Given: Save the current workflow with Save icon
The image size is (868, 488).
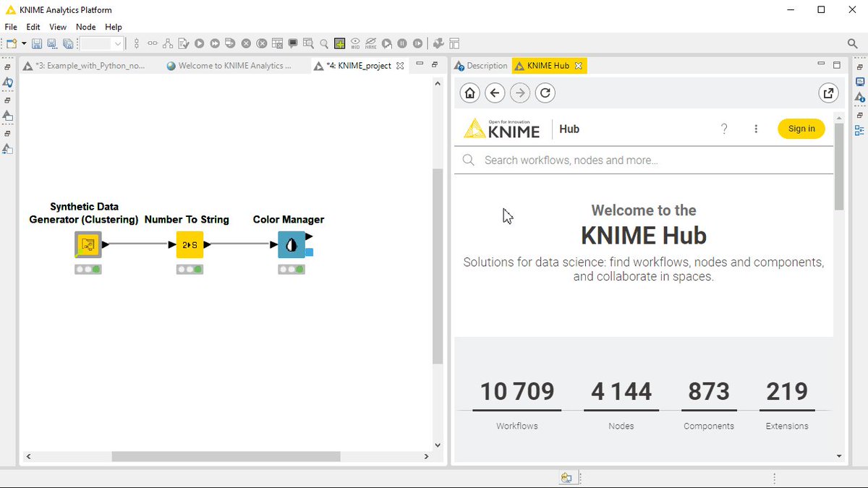Looking at the screenshot, I should point(36,43).
